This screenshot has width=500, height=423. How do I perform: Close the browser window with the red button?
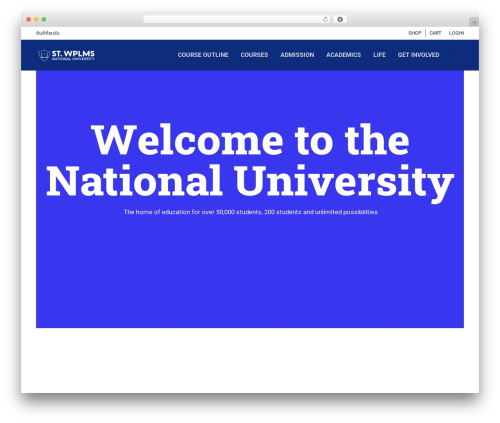tap(29, 20)
